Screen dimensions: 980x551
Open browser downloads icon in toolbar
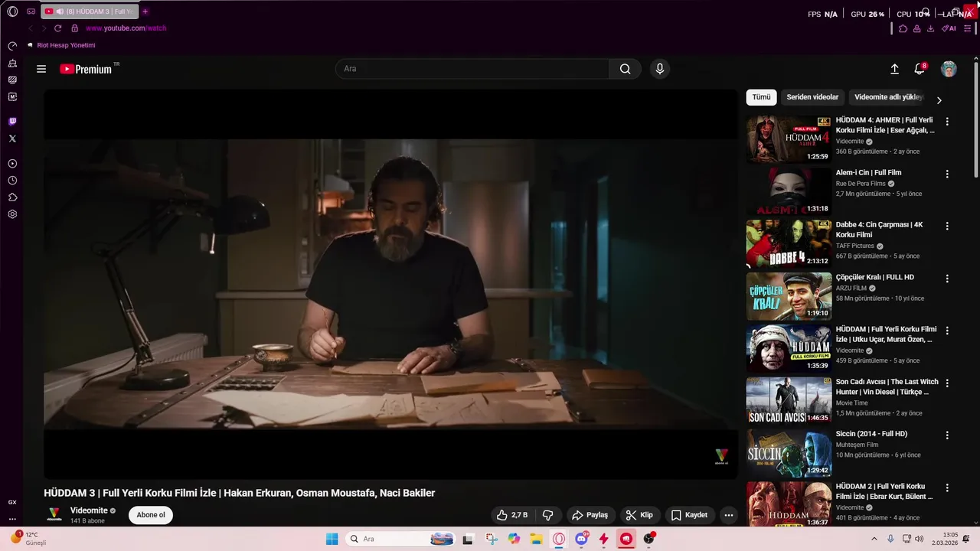[930, 28]
